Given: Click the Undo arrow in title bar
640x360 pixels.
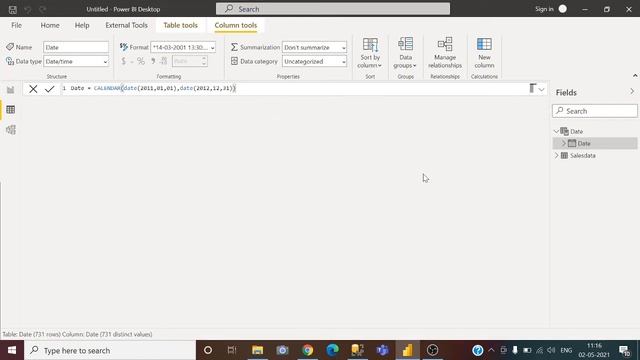Looking at the screenshot, I should [x=28, y=9].
